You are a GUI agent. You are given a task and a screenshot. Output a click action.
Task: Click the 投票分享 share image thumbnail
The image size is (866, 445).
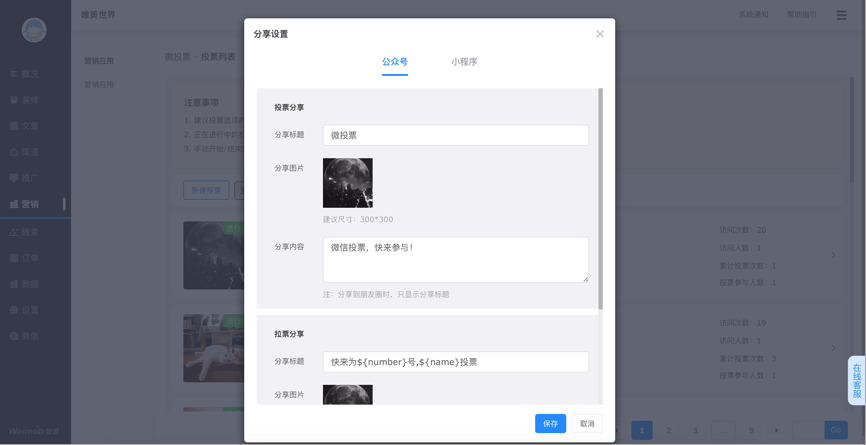348,183
